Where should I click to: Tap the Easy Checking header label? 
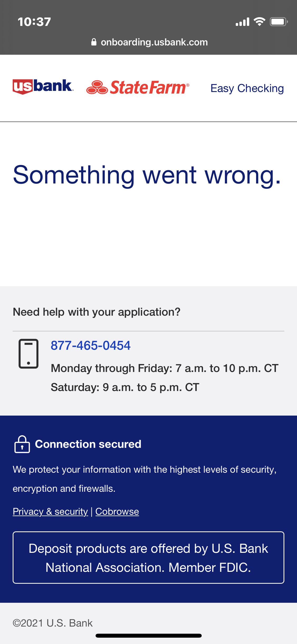coord(247,88)
